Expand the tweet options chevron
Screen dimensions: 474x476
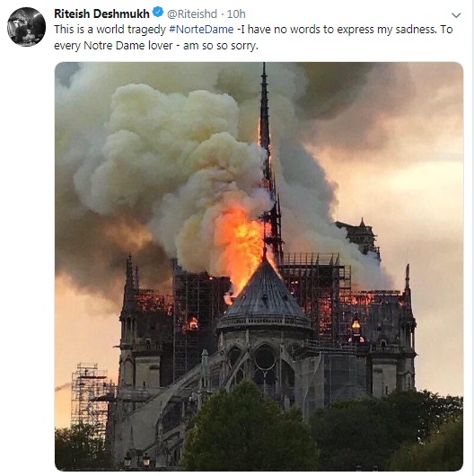456,15
